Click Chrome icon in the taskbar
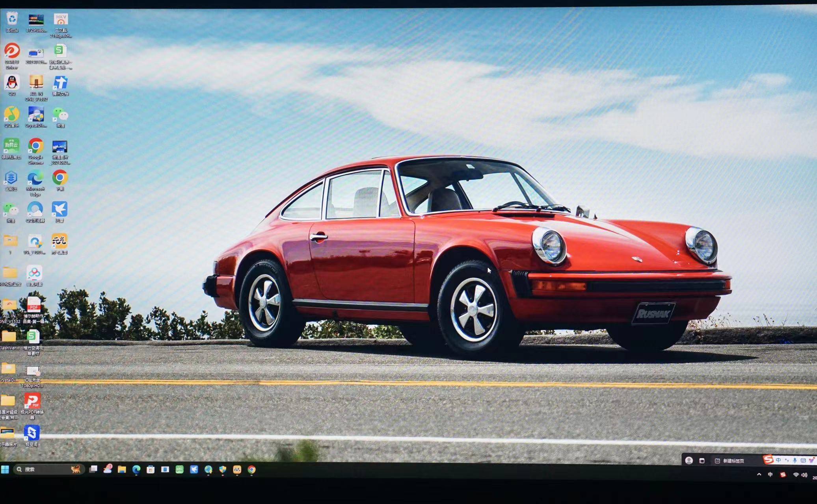Screen dimensions: 817x504 point(251,469)
